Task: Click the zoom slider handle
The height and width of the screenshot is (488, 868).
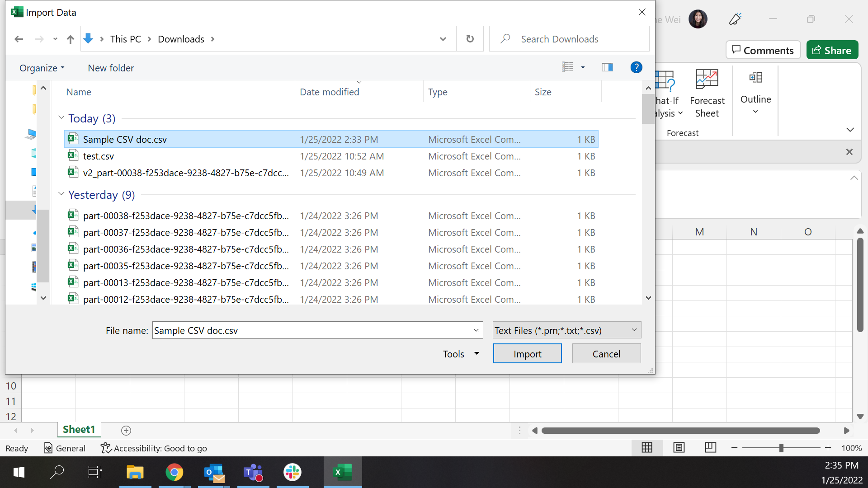Action: coord(781,448)
